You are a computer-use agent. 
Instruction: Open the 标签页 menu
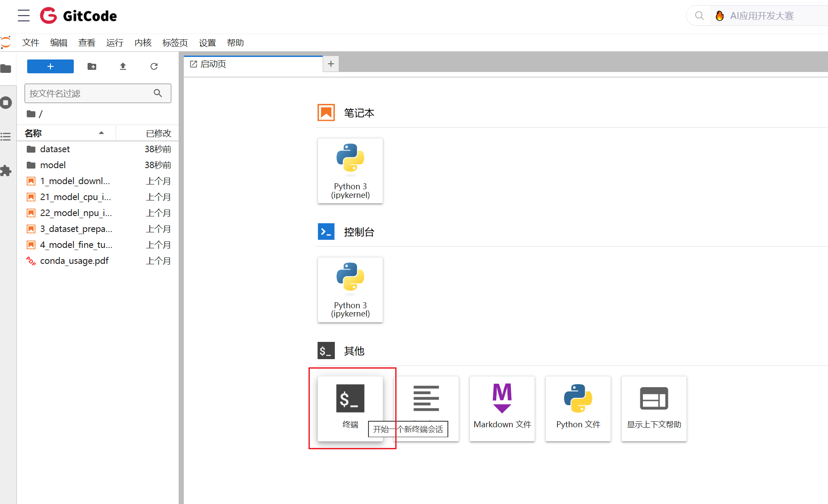tap(175, 43)
